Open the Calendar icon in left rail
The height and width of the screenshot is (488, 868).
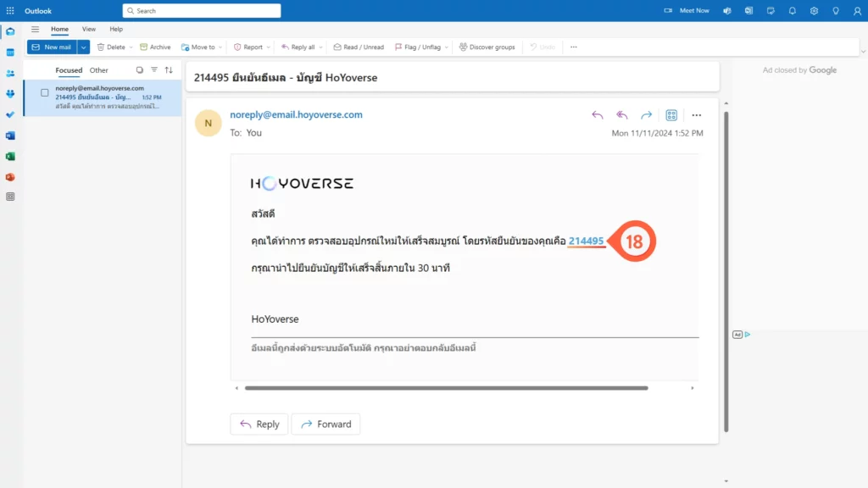coord(10,53)
